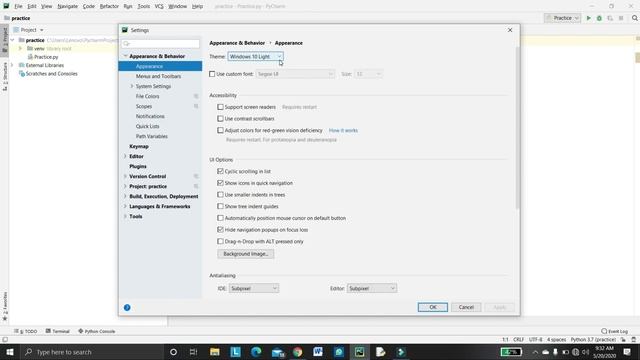Run the Practice configuration with the green play icon
This screenshot has height=360, width=640.
(x=589, y=18)
